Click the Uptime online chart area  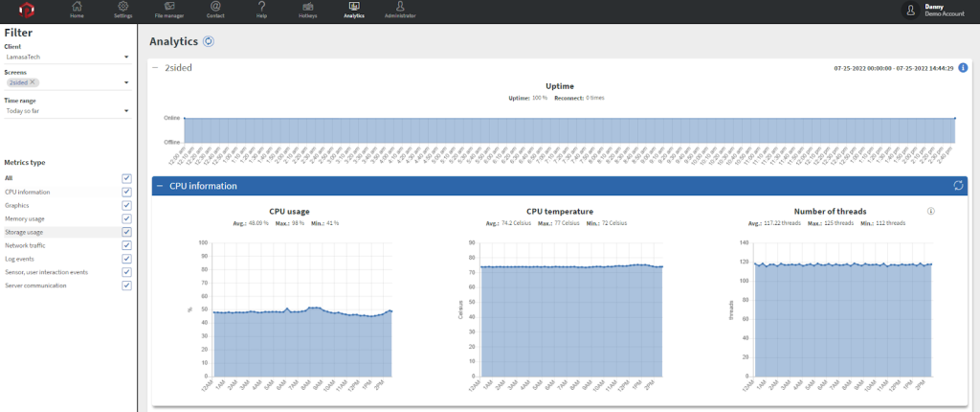click(569, 130)
